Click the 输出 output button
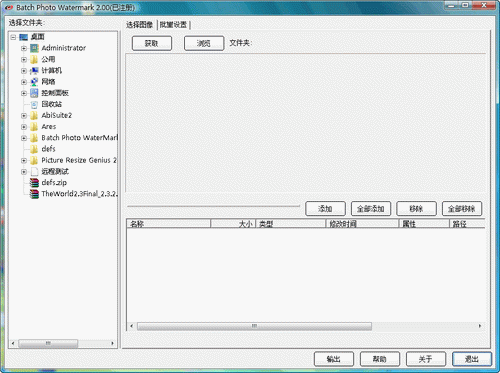 334,359
